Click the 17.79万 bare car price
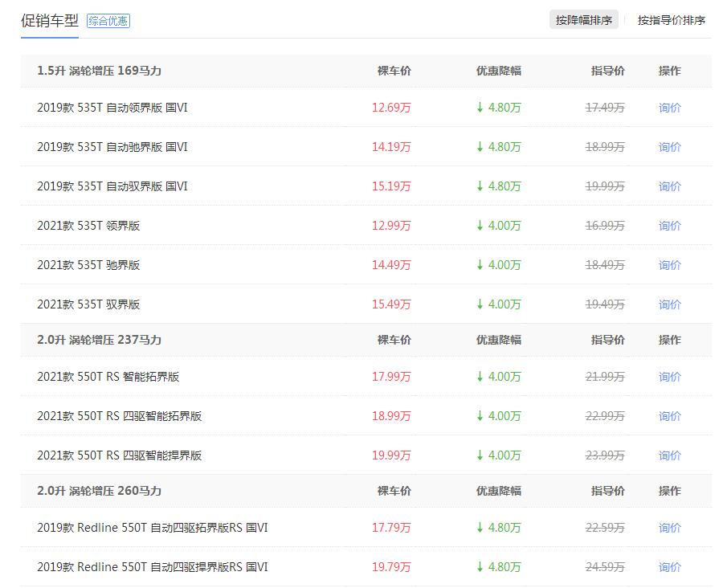 391,528
